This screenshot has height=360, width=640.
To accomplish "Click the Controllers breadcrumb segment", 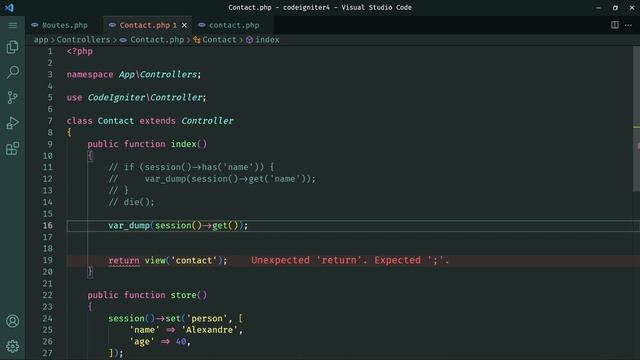I will 83,40.
